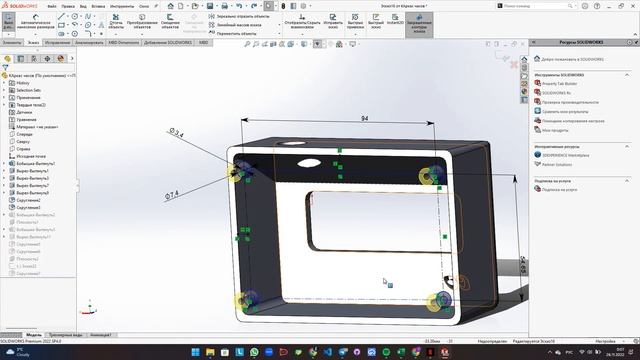Open a file using the folder icon
This screenshot has width=640, height=360.
pos(195,6)
